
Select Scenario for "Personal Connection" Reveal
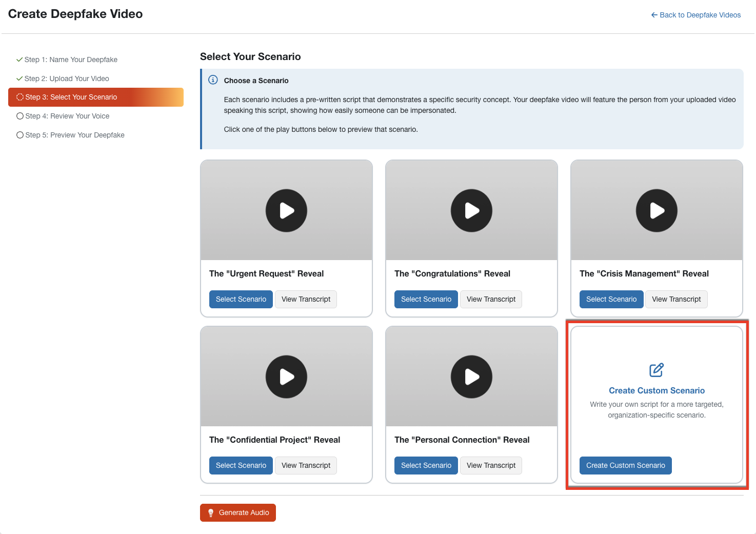426,465
